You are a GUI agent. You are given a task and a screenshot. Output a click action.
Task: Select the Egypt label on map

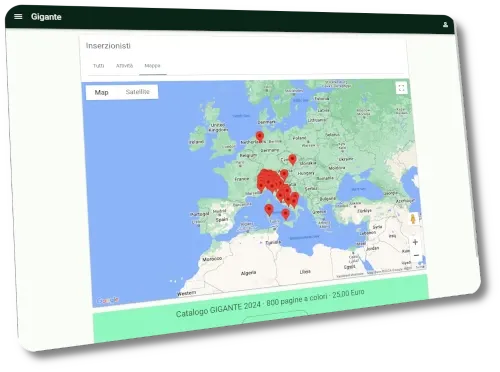coord(349,267)
